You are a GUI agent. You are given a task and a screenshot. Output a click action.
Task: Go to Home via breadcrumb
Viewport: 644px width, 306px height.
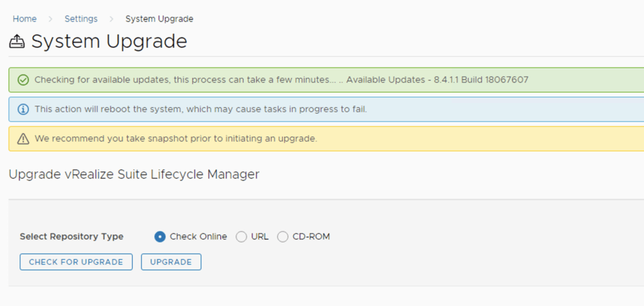pyautogui.click(x=25, y=19)
